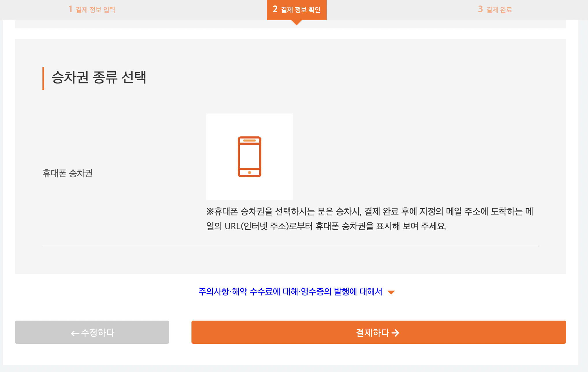Click the 승차권 종류 선택 heading

click(x=99, y=77)
